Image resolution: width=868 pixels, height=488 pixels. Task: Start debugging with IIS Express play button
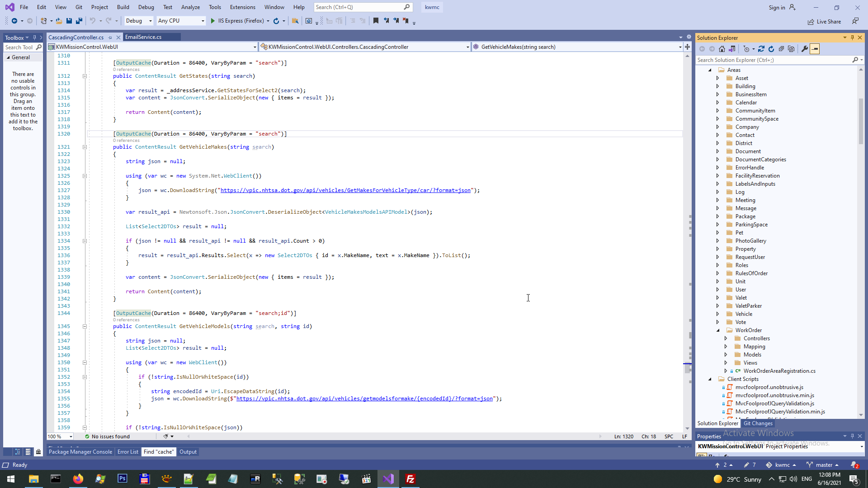click(213, 21)
